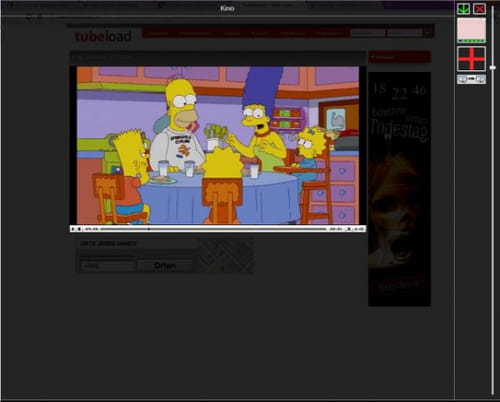Toggle the small switch below red cross
The image size is (500, 402).
(471, 79)
